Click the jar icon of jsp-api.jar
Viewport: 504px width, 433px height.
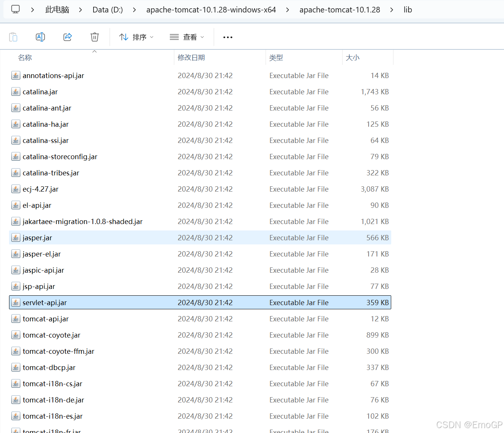[x=15, y=286]
